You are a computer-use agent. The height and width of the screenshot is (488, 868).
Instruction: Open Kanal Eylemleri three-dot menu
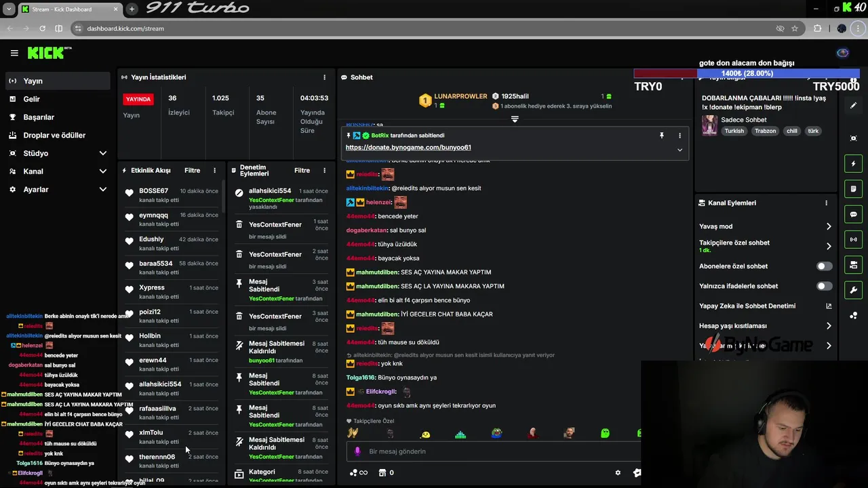[x=826, y=203]
